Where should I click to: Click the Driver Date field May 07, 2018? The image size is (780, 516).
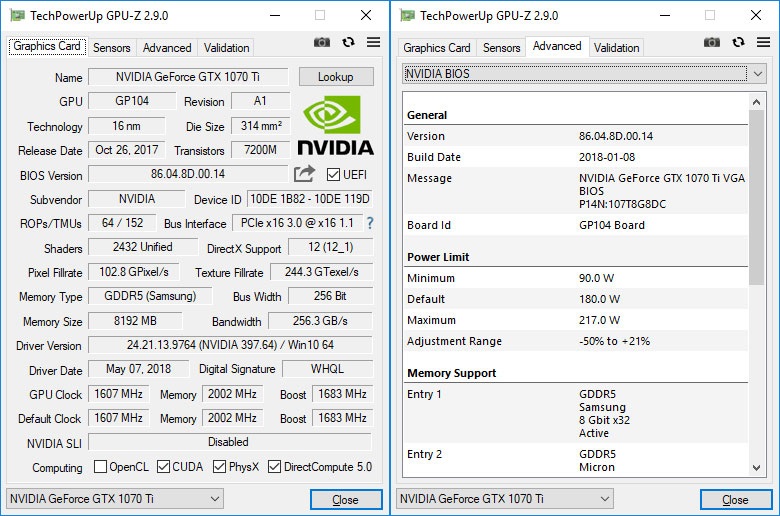138,369
